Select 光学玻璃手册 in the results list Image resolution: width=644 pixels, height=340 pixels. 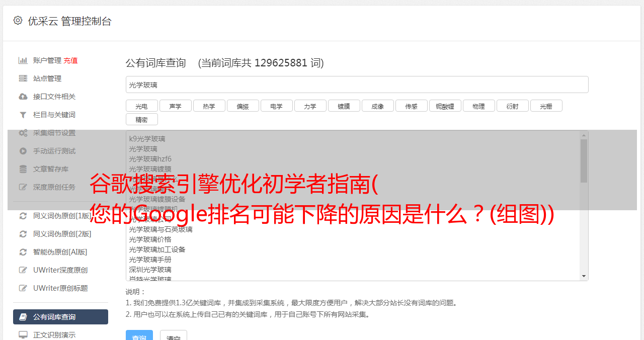click(x=150, y=260)
